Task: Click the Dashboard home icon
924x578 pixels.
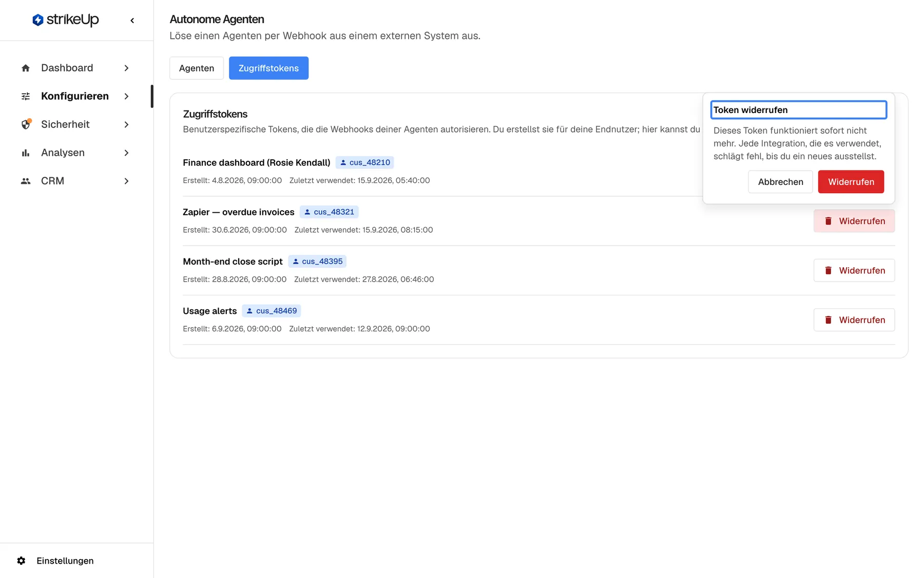Action: click(x=26, y=68)
